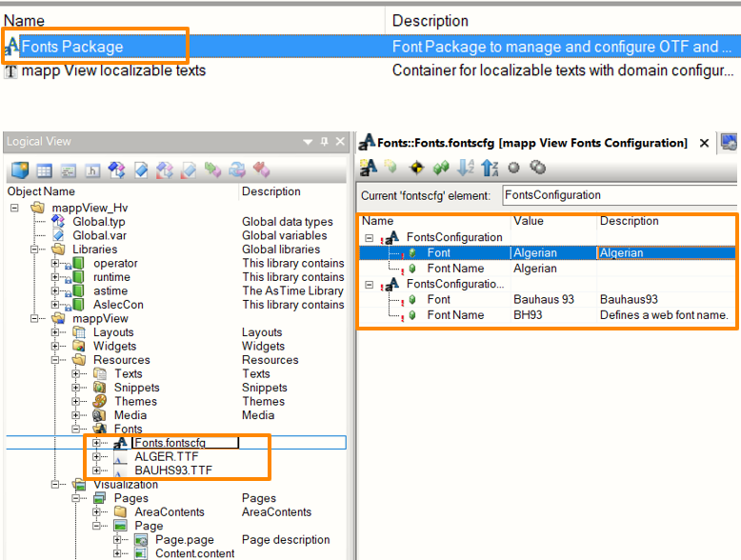The width and height of the screenshot is (741, 560).
Task: Collapse the mappView folder node
Action: point(34,318)
